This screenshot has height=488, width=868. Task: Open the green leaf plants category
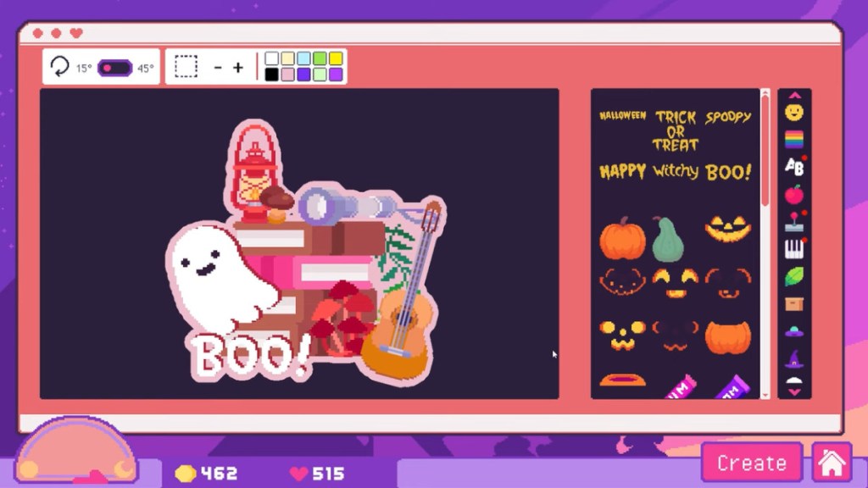tap(794, 276)
